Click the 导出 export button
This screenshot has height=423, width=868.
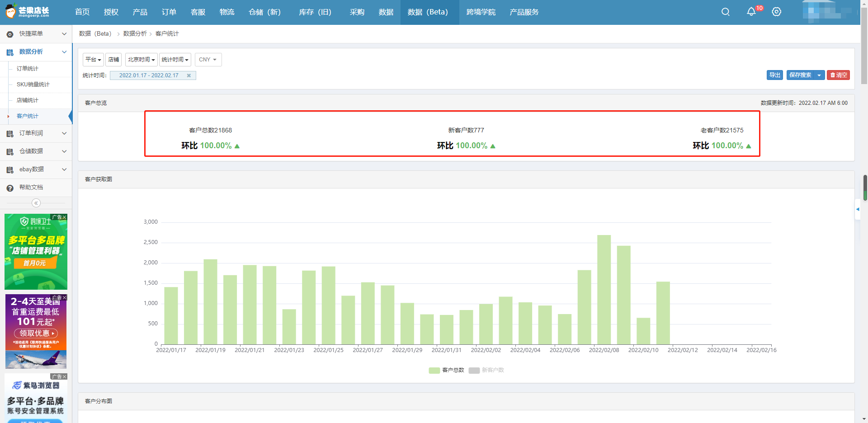coord(775,75)
